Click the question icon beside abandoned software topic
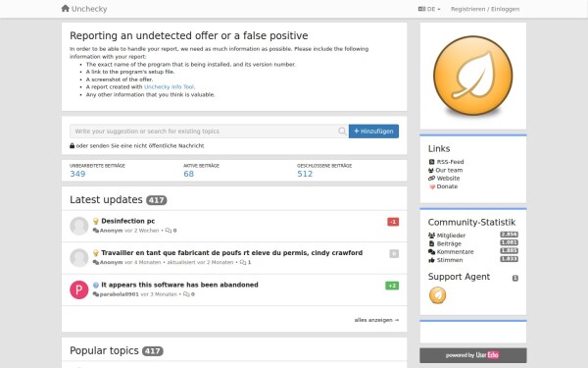Viewport: 588px width, 368px height. pos(96,285)
